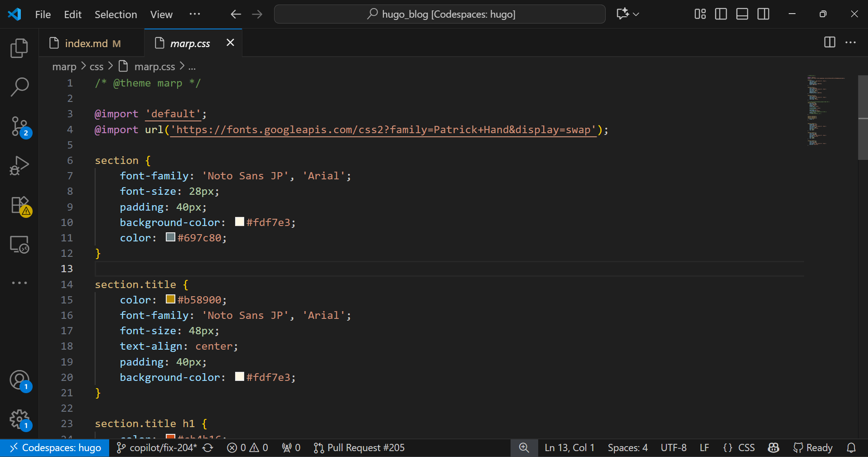868x457 pixels.
Task: Open color picker for #b58900 swatch
Action: (170, 299)
